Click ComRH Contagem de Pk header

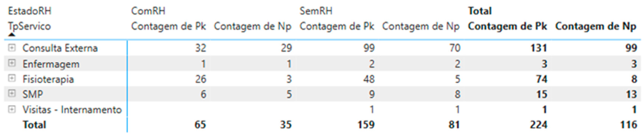tap(168, 26)
